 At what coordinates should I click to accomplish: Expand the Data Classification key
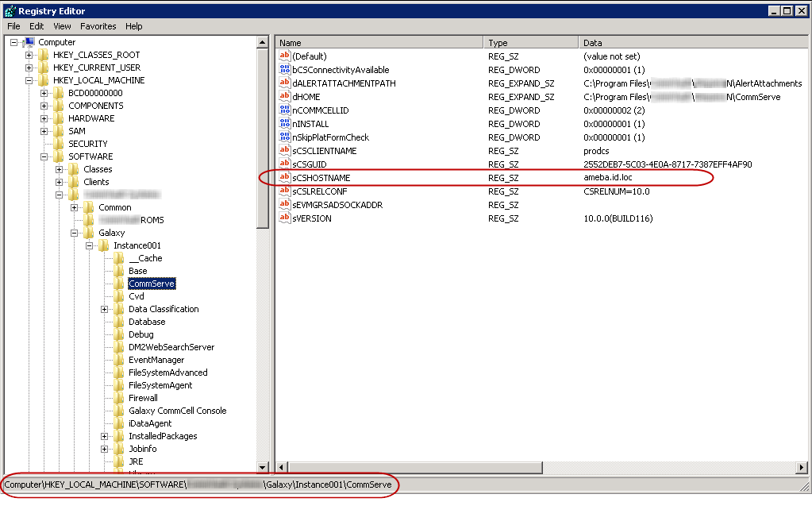point(105,309)
